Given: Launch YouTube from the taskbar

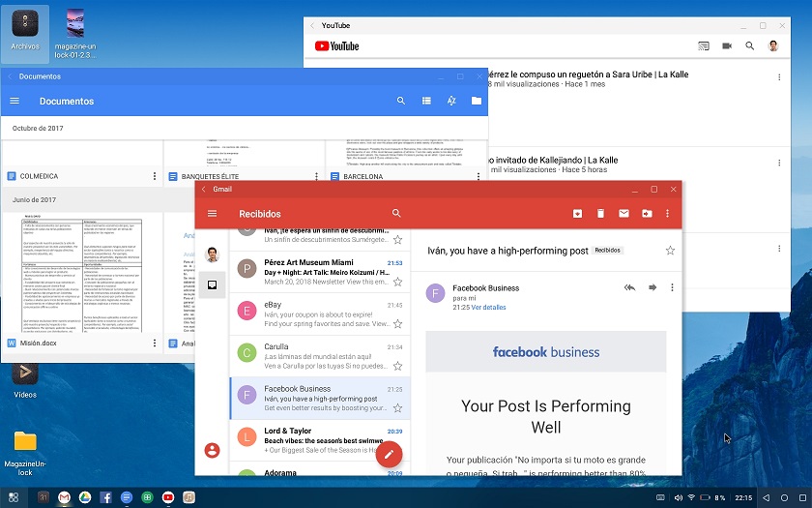Looking at the screenshot, I should [168, 497].
